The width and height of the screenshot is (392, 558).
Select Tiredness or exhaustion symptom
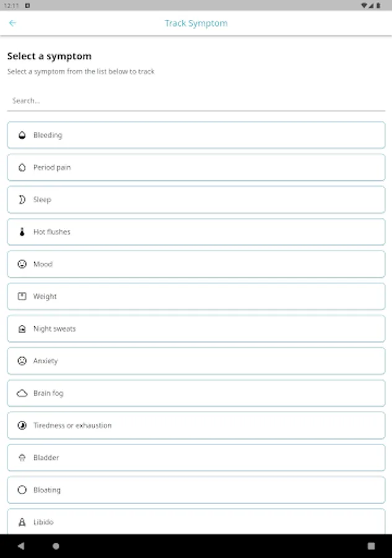(196, 425)
